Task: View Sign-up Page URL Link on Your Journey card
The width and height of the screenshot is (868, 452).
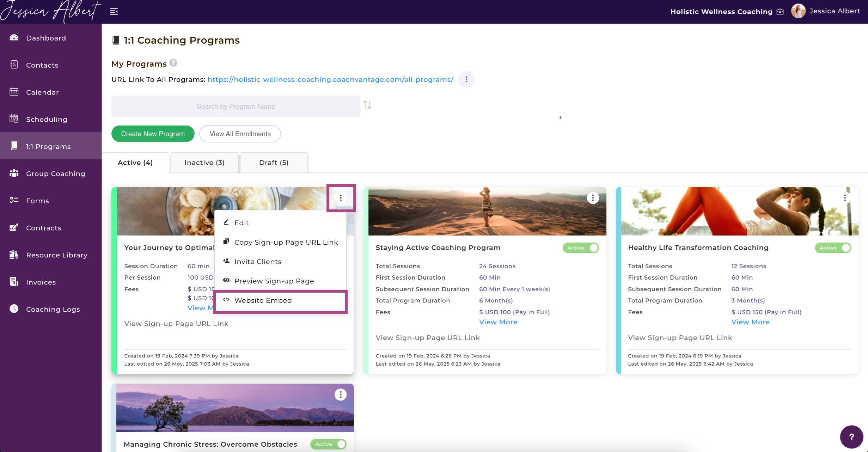Action: 176,324
